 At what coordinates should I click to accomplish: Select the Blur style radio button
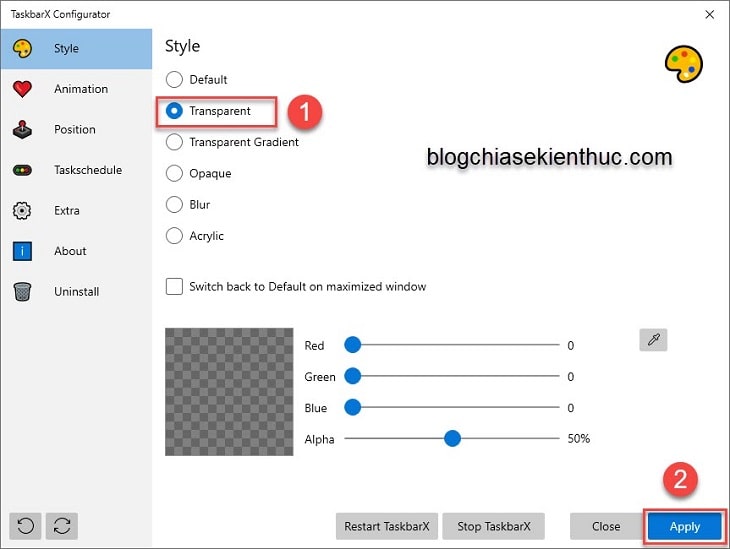tap(174, 204)
